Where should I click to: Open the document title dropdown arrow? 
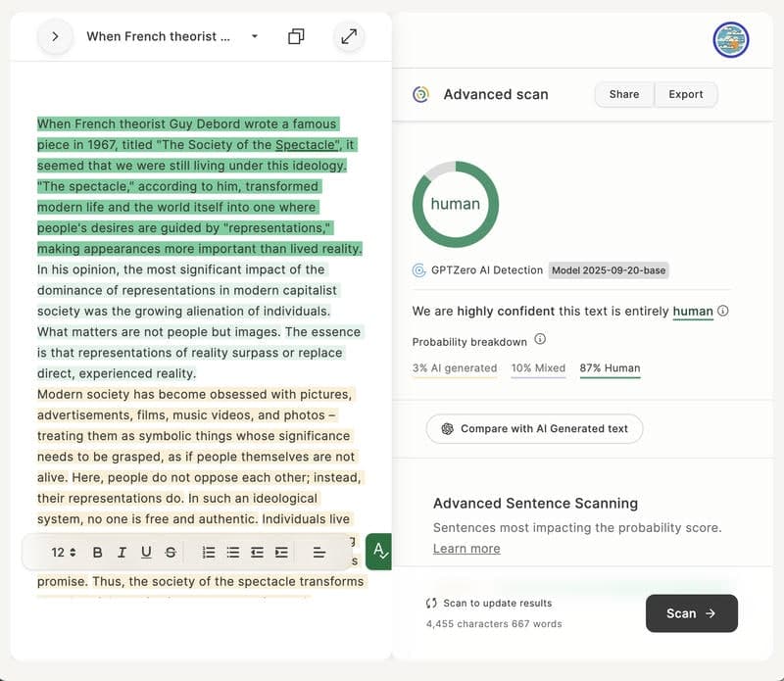pos(255,36)
